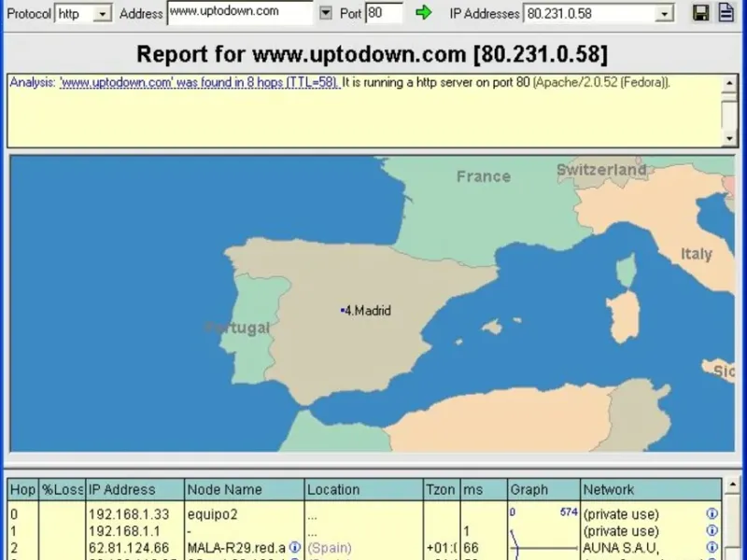Click the Port field containing 80

click(384, 13)
